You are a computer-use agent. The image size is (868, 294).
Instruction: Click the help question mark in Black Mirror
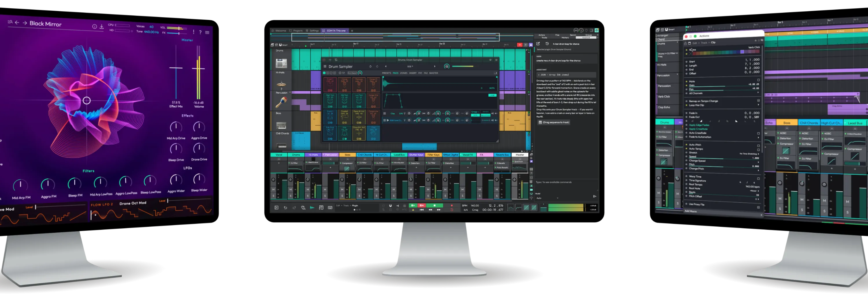tap(200, 32)
